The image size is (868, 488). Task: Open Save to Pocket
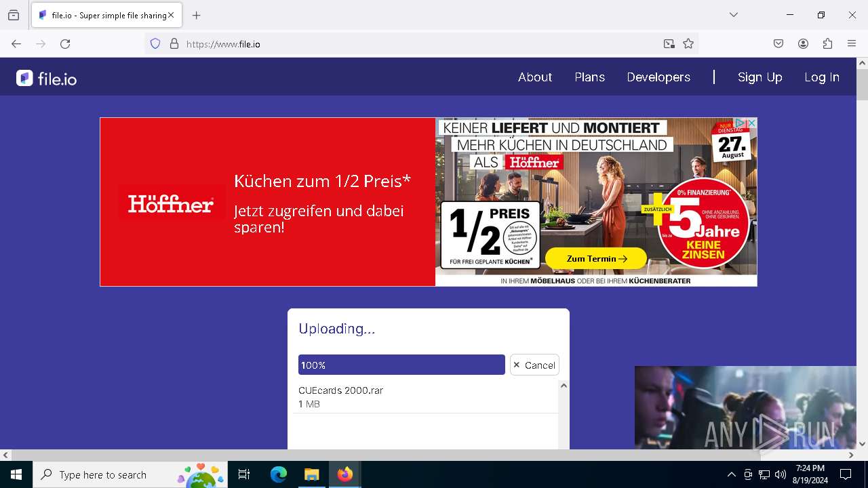point(778,44)
